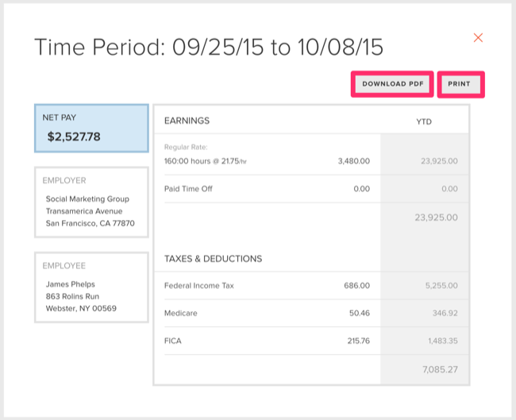
Task: Click TAXES & DEDUCTIONS section header
Action: pos(214,259)
